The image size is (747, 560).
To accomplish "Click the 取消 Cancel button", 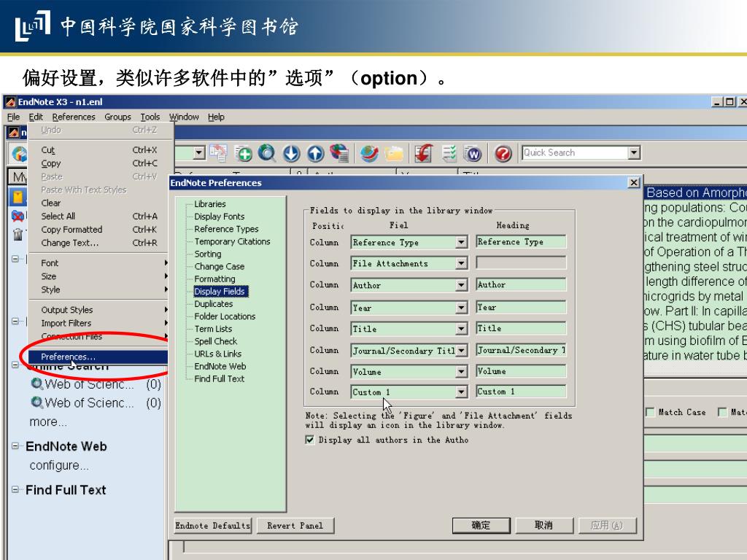I will [543, 525].
